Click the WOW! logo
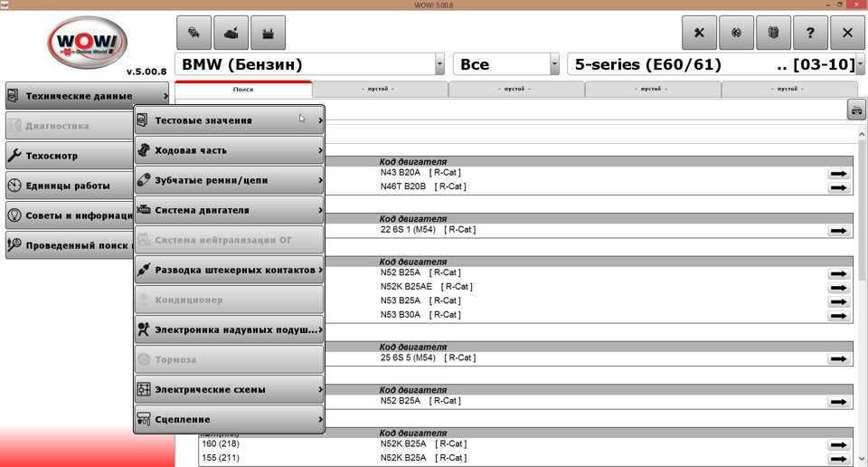This screenshot has width=868, height=467. point(87,43)
